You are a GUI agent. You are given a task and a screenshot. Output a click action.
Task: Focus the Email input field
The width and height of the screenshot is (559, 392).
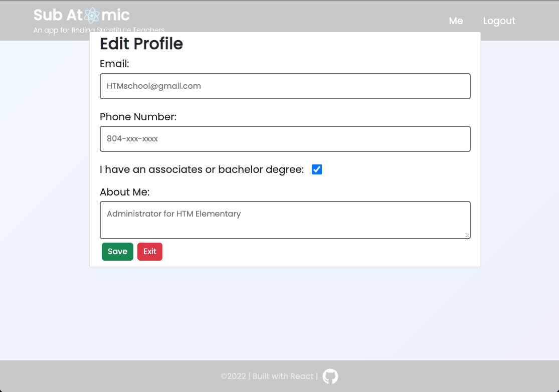point(285,86)
